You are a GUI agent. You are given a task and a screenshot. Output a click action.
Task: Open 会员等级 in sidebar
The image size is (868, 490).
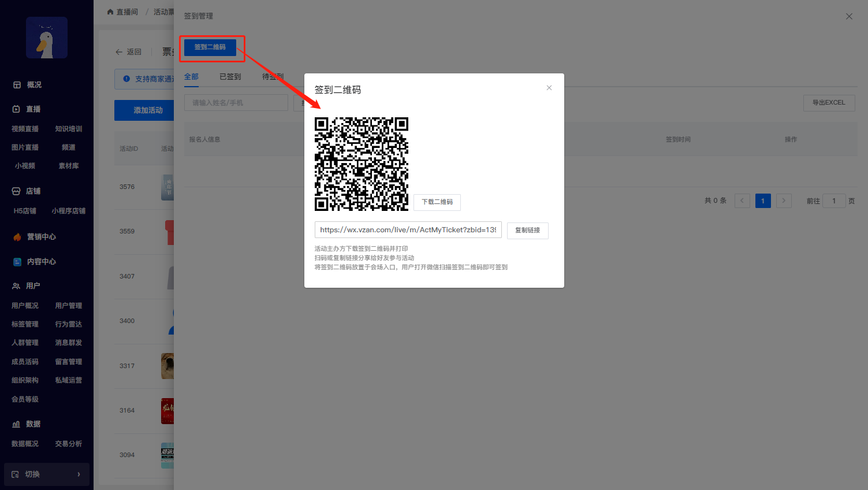25,399
